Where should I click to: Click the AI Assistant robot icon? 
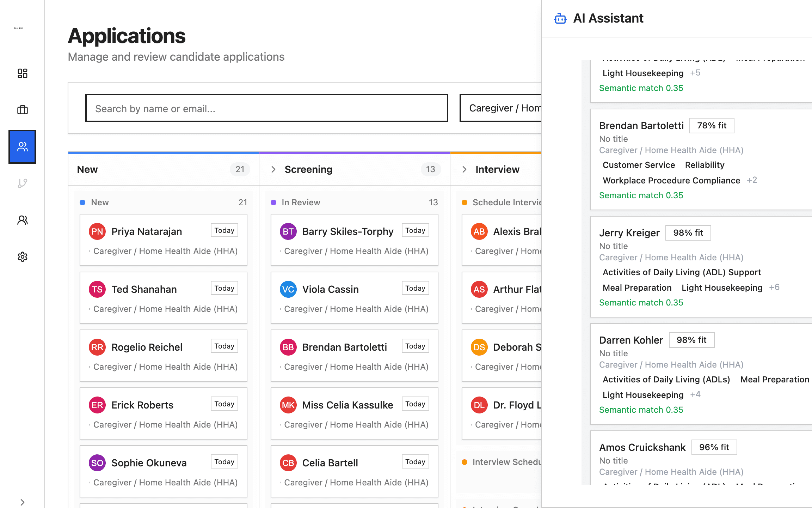(560, 18)
